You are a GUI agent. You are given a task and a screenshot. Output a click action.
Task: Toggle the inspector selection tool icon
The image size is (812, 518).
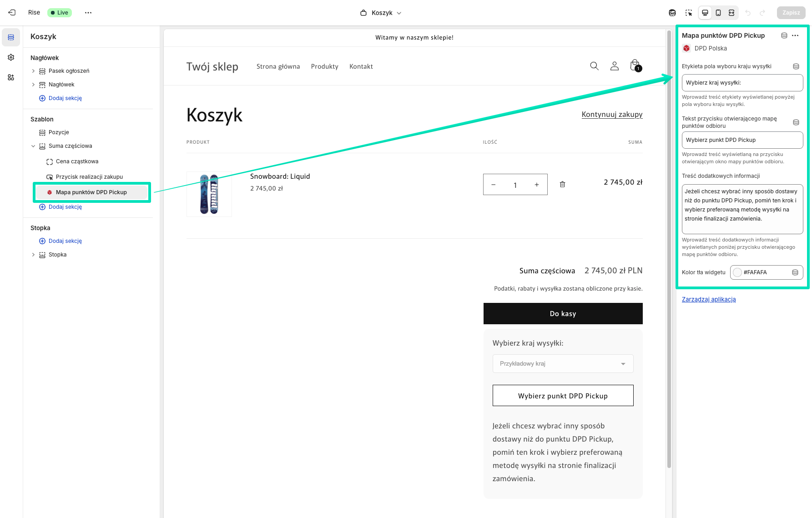(689, 13)
